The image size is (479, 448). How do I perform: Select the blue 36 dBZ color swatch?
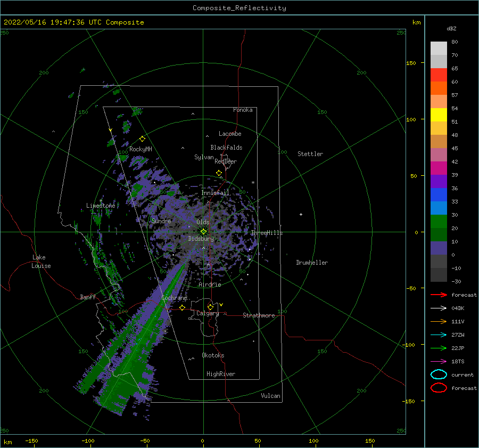439,194
